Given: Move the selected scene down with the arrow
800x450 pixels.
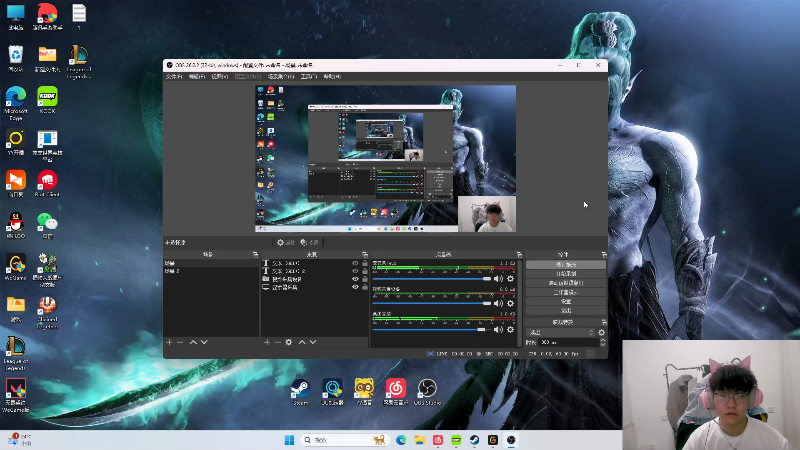Looking at the screenshot, I should click(204, 342).
